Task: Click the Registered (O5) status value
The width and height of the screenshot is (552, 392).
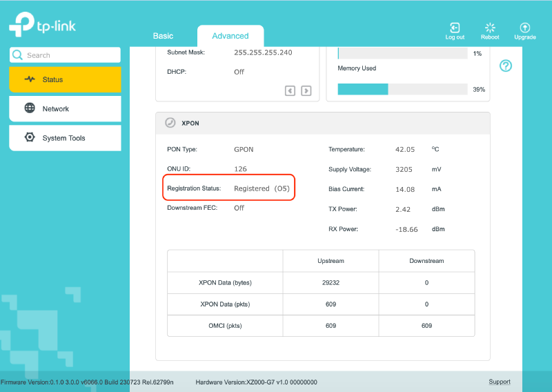Action: pos(262,188)
